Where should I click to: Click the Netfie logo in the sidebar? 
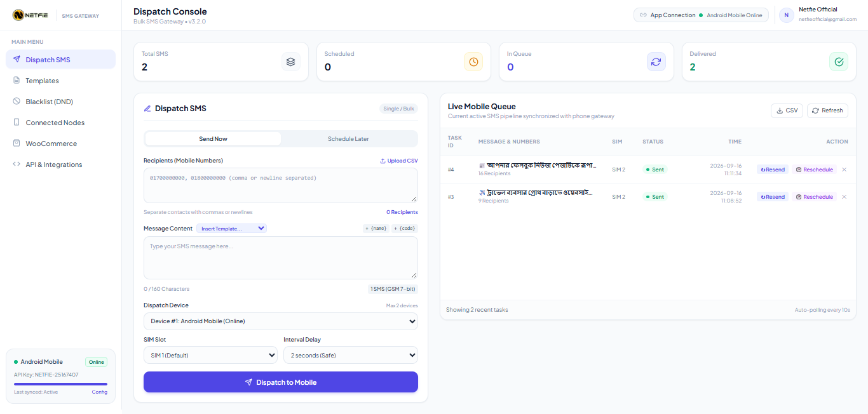click(31, 15)
